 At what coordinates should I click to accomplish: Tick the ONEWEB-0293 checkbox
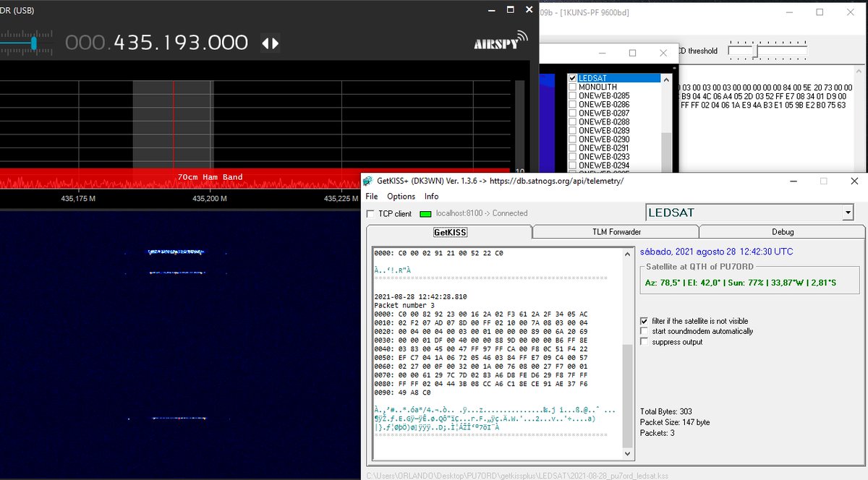click(x=573, y=156)
